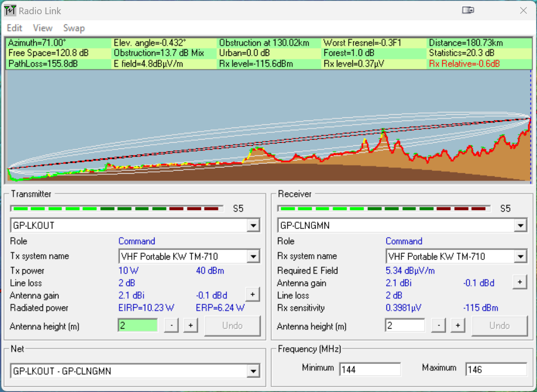Expand the Rx system name dropdown
The image size is (537, 392).
pos(521,256)
